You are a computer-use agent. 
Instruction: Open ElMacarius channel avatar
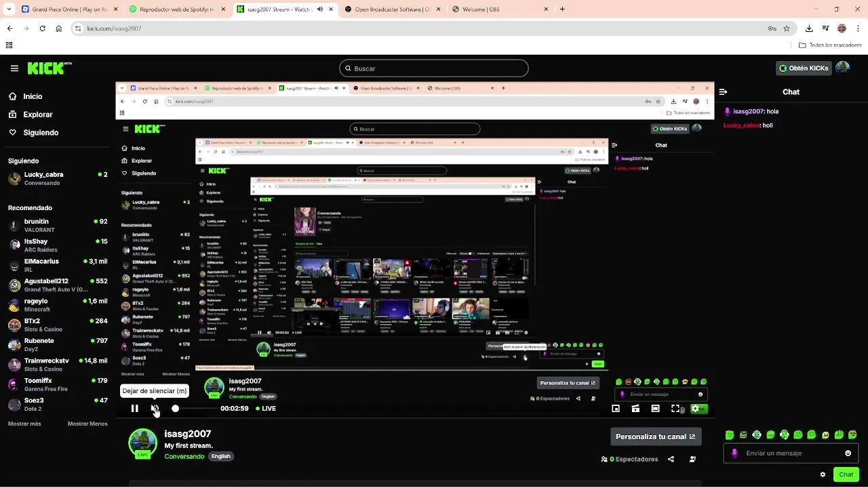point(14,265)
